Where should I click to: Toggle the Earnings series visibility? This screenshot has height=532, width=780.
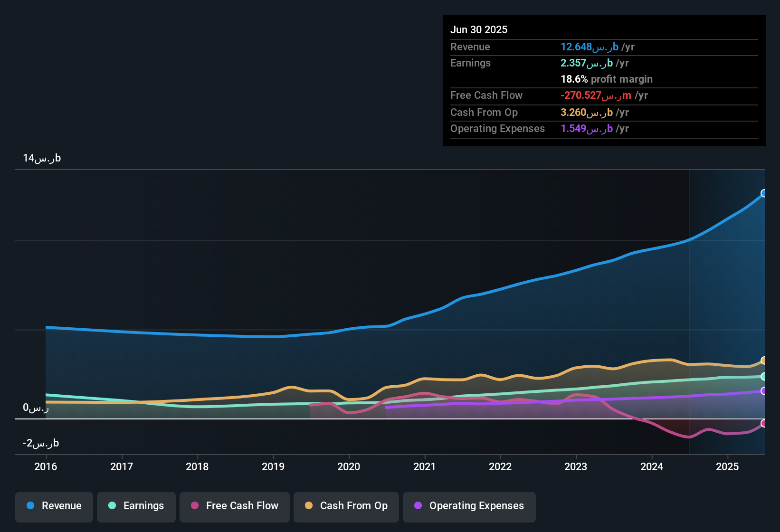point(136,506)
